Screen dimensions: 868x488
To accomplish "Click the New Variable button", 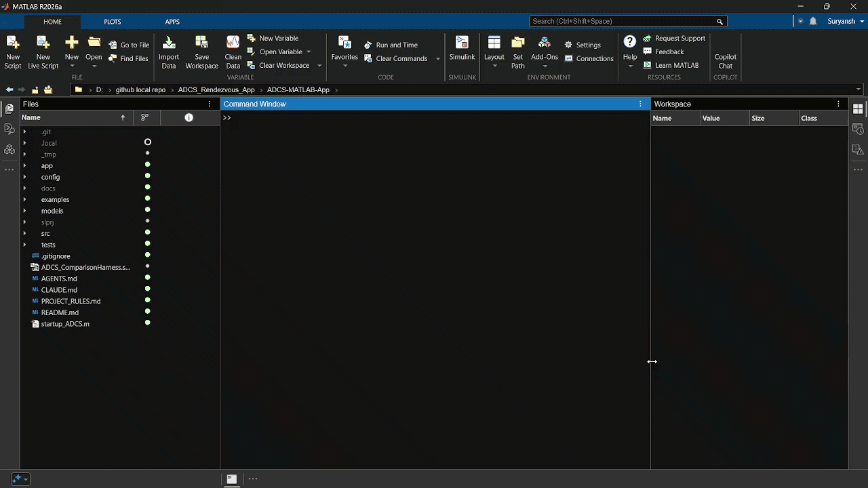I will point(273,38).
